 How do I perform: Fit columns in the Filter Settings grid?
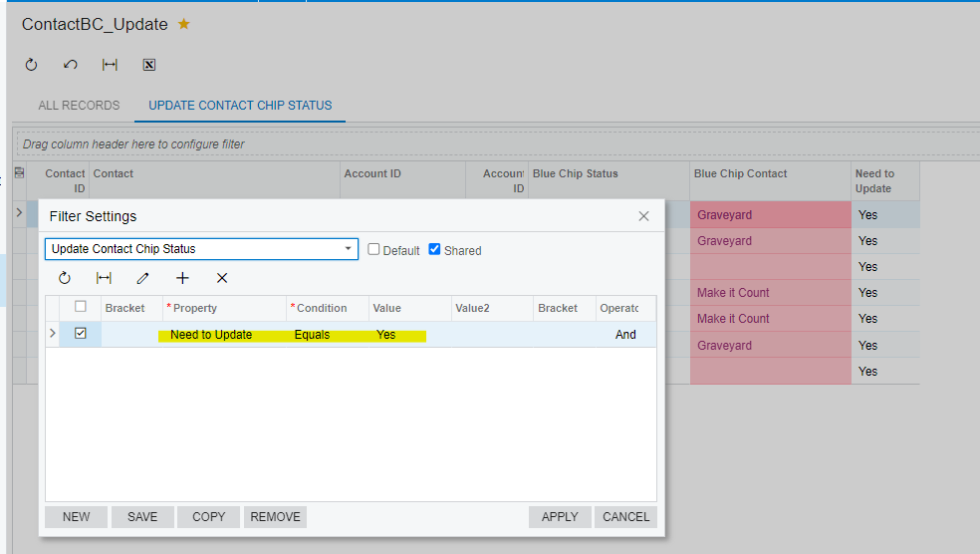[x=104, y=278]
